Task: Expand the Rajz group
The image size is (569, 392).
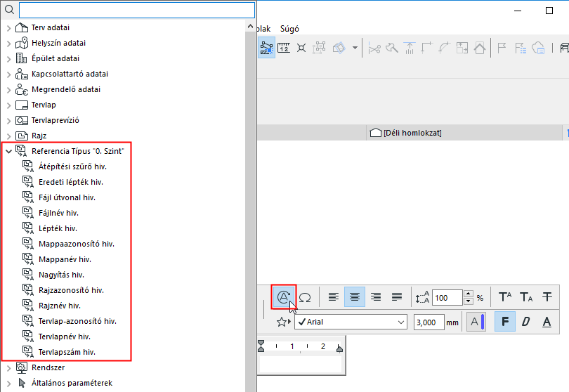Action: [x=8, y=136]
